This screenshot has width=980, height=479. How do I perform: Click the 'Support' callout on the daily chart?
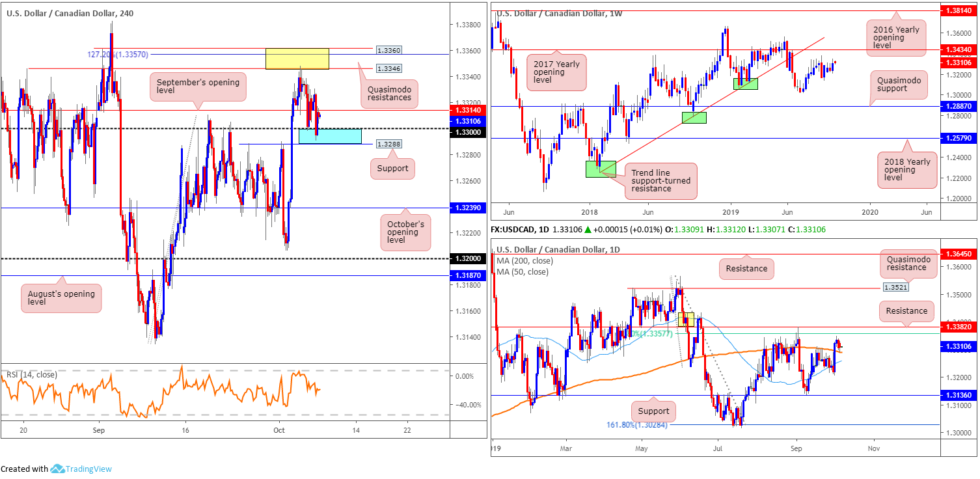point(653,411)
